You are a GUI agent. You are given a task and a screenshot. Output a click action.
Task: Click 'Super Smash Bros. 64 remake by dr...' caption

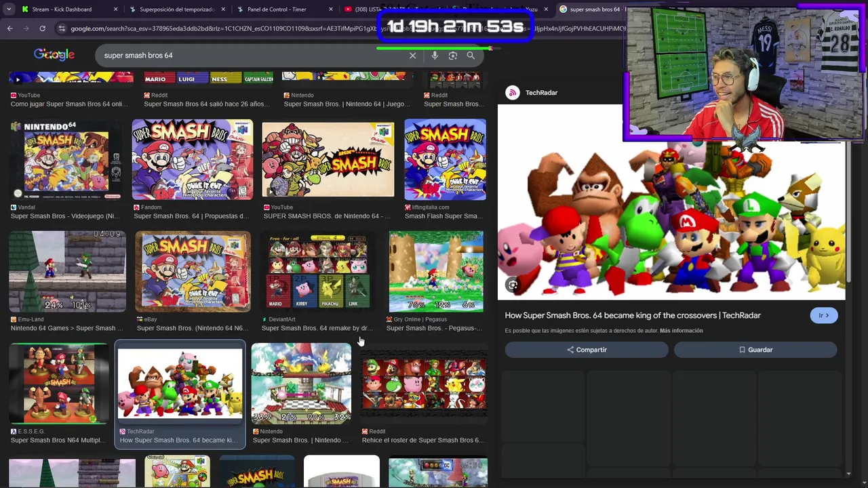(x=317, y=328)
